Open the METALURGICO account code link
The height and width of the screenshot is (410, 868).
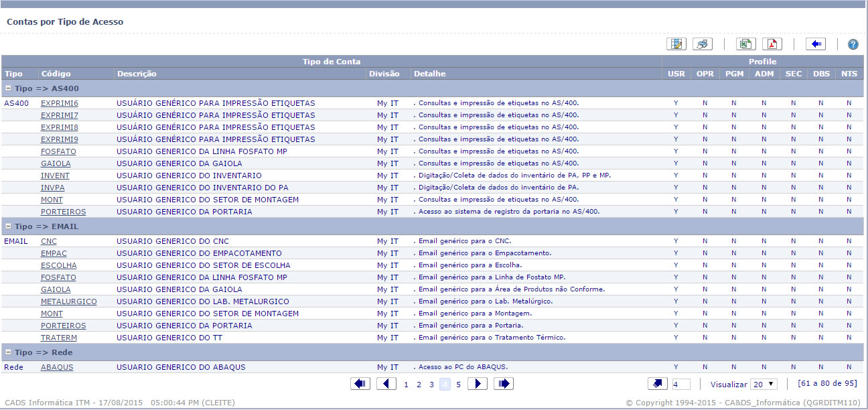tap(68, 301)
